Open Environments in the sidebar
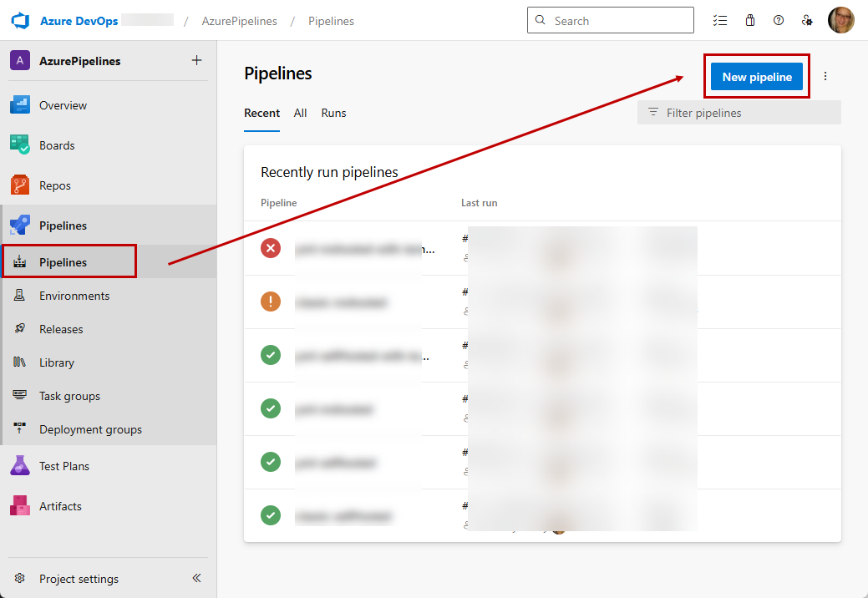The image size is (868, 598). point(109,296)
